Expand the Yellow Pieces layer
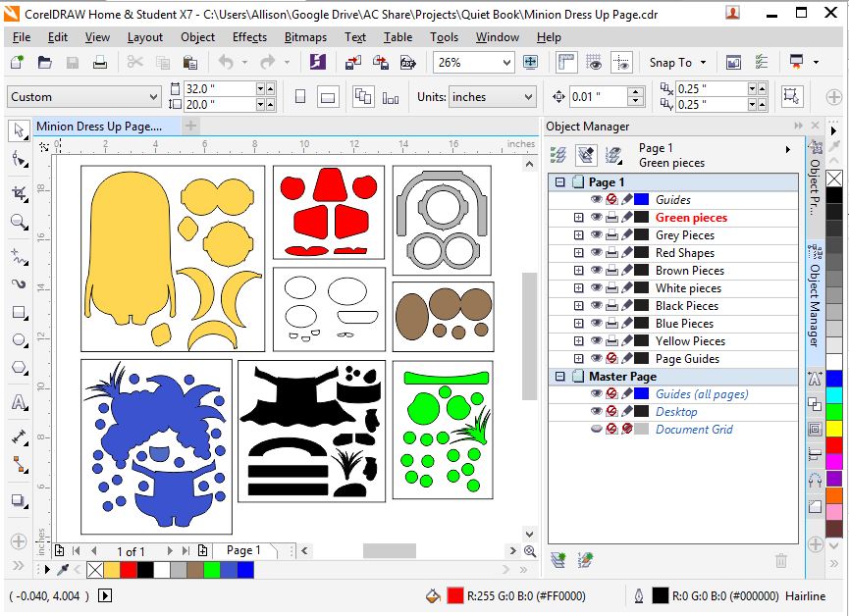 [579, 341]
